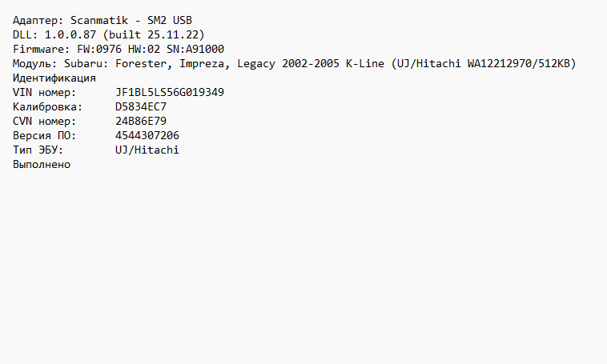Viewport: 607px width, 364px height.
Task: Click the Калибровка label
Action: tap(48, 107)
